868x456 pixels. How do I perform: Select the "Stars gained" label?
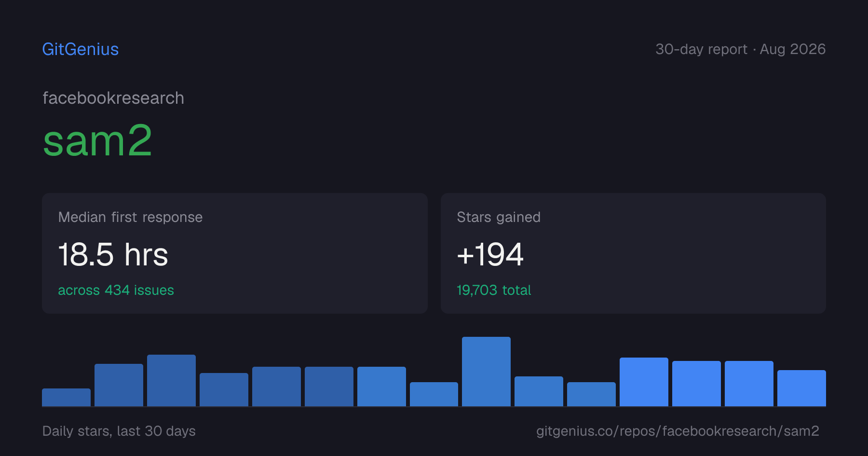click(x=499, y=217)
